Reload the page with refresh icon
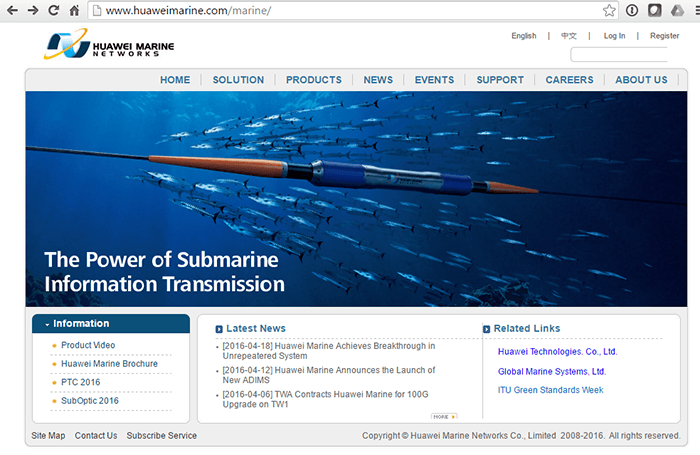Viewport: 700px width, 455px height. pos(54,10)
